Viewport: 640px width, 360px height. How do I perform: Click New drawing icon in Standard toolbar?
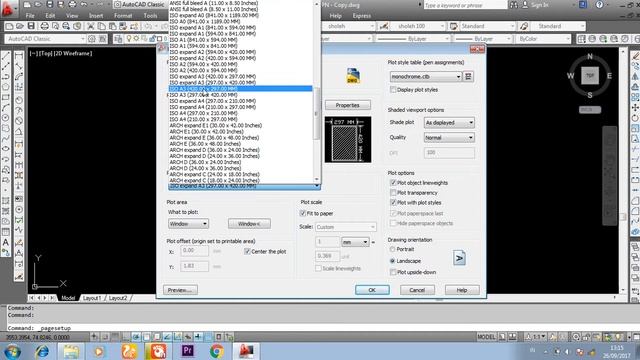(9, 26)
